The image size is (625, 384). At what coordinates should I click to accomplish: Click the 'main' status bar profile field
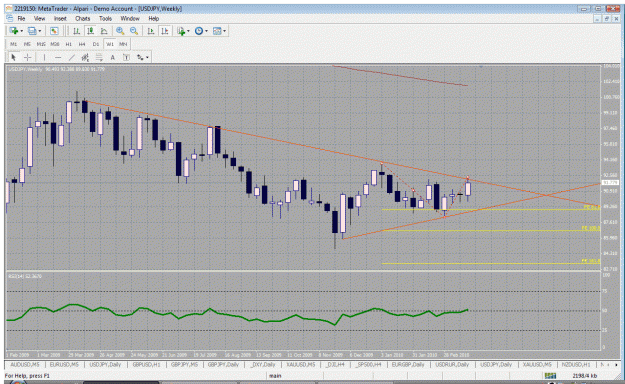[275, 376]
